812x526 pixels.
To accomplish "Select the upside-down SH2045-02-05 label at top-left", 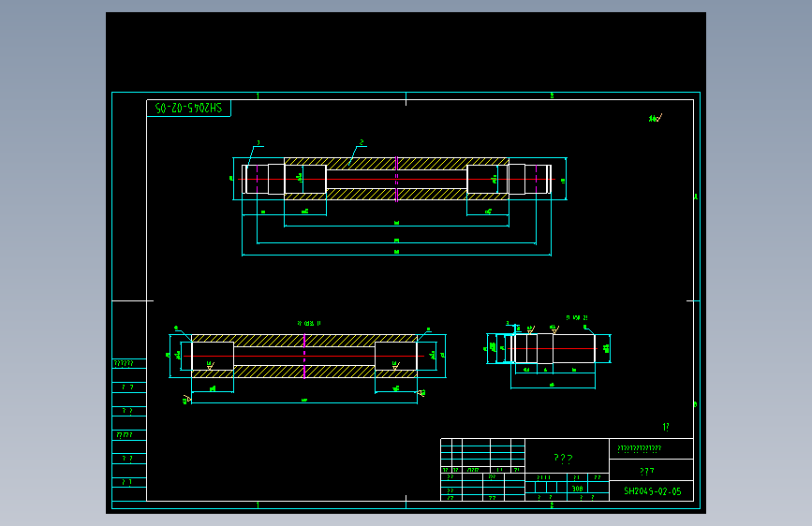I will click(188, 108).
